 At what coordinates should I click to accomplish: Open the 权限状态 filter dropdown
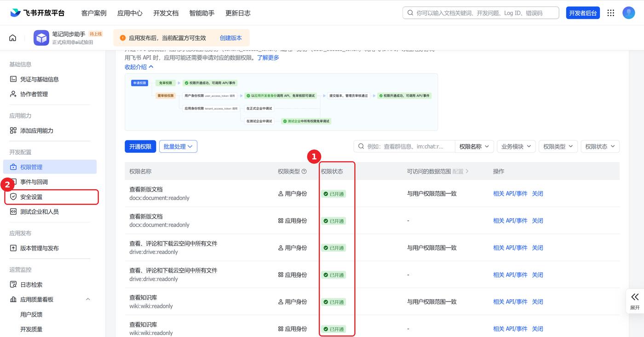point(600,146)
